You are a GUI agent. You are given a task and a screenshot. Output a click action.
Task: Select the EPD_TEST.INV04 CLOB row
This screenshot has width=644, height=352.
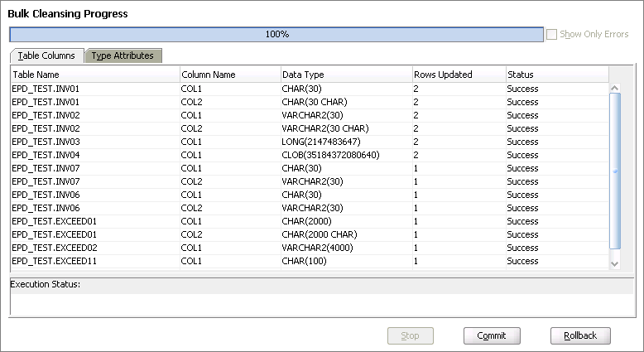(x=94, y=155)
